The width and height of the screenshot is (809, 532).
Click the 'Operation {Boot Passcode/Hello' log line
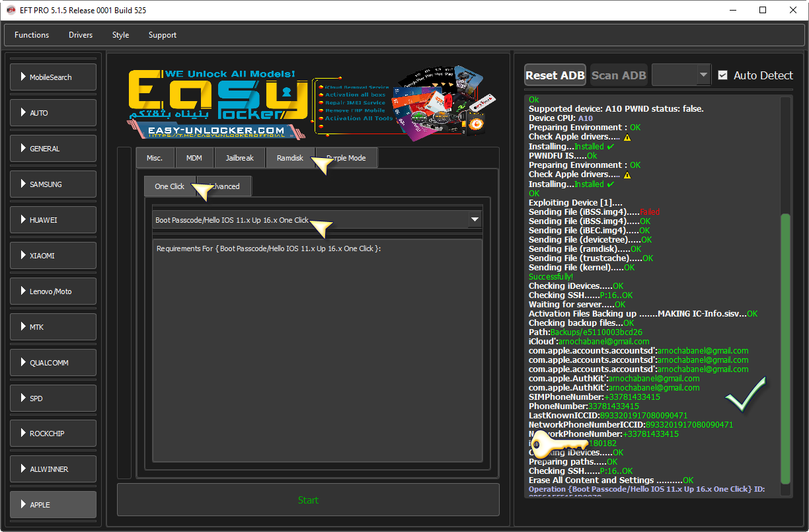[647, 490]
